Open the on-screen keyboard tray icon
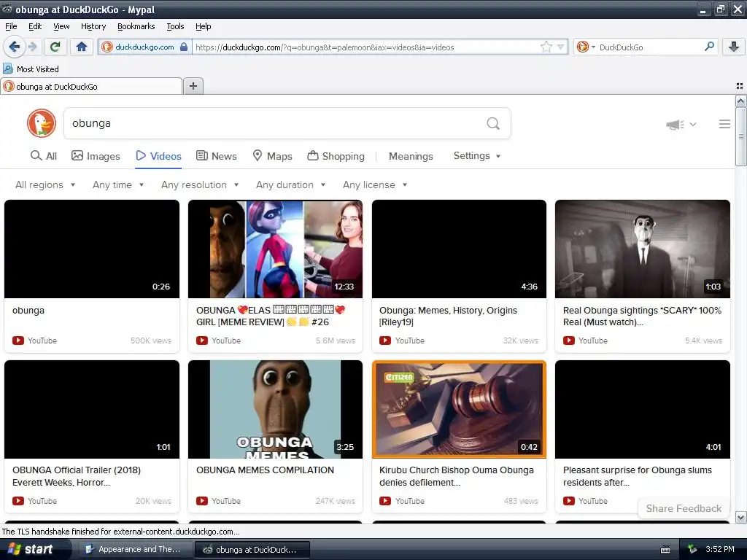Viewport: 747px width, 560px height. (665, 550)
